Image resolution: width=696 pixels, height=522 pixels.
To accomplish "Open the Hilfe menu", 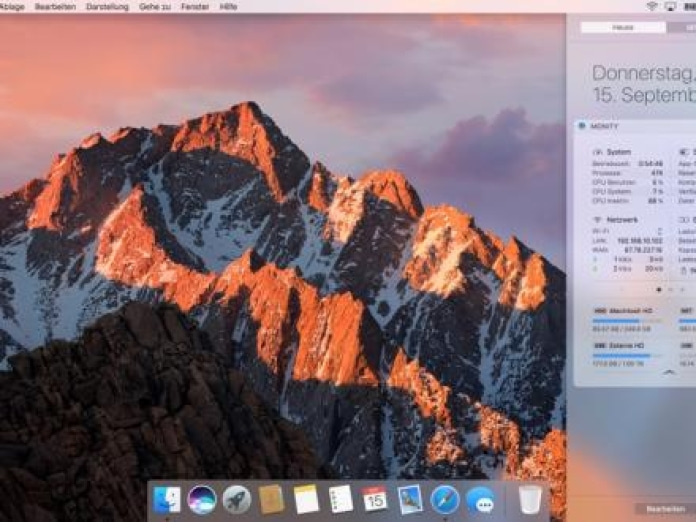I will pyautogui.click(x=228, y=7).
